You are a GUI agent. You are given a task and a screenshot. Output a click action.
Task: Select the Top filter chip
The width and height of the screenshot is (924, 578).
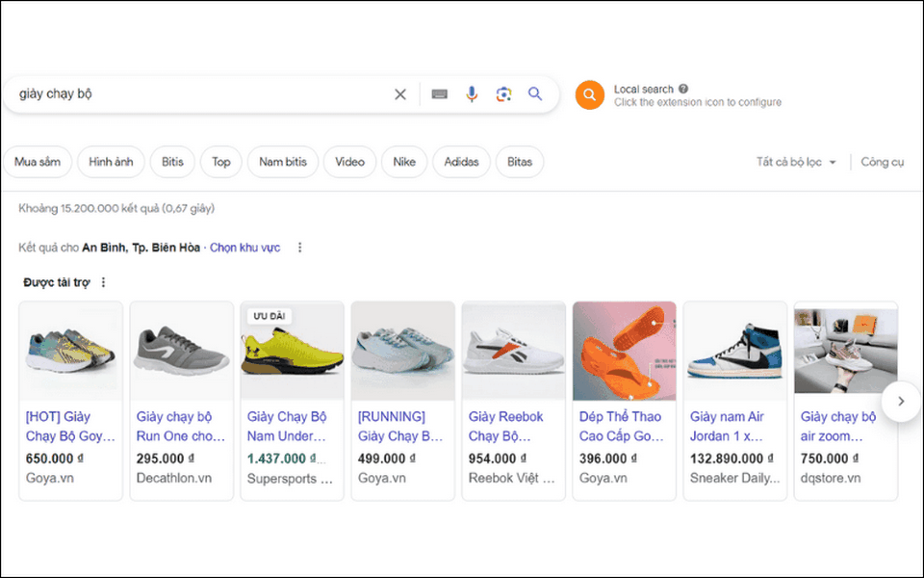[x=221, y=162]
